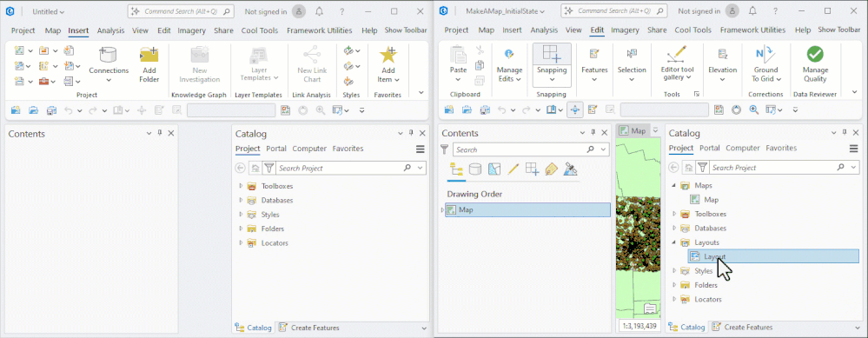The height and width of the screenshot is (338, 868).
Task: Click Add Folder in the Untitled window
Action: click(x=149, y=64)
